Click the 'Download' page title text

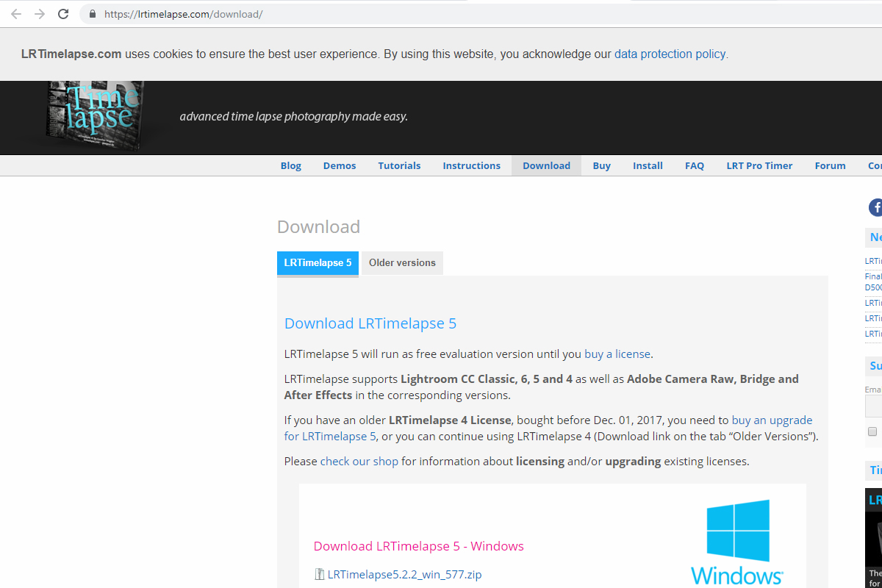(x=318, y=226)
